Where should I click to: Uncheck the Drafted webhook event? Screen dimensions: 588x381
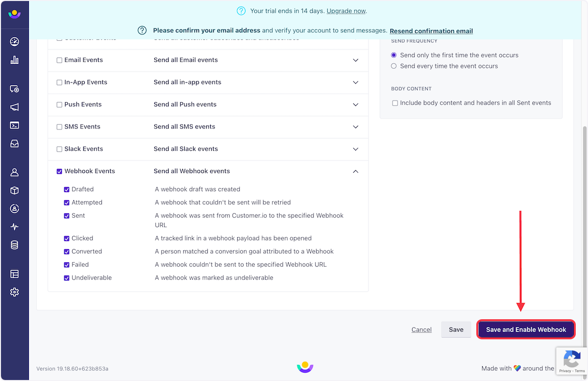click(67, 189)
